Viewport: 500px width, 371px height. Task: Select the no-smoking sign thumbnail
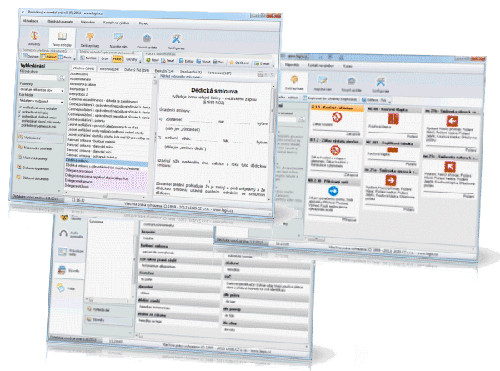pos(337,117)
